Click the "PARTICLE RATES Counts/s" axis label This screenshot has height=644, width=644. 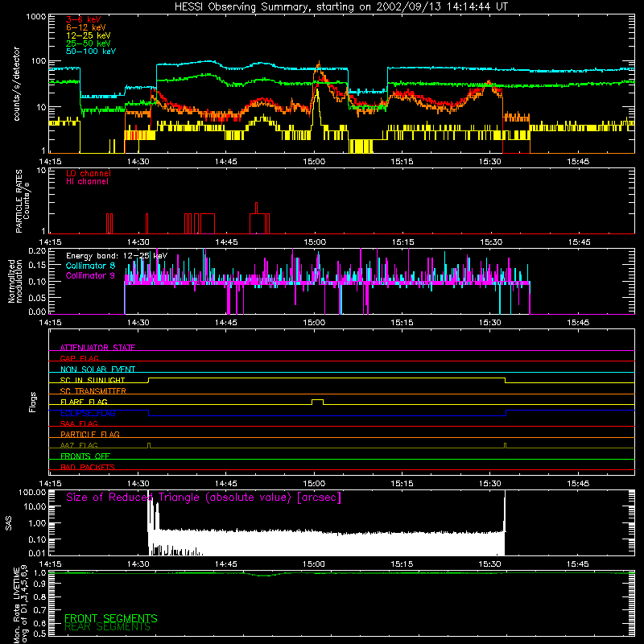pyautogui.click(x=23, y=202)
